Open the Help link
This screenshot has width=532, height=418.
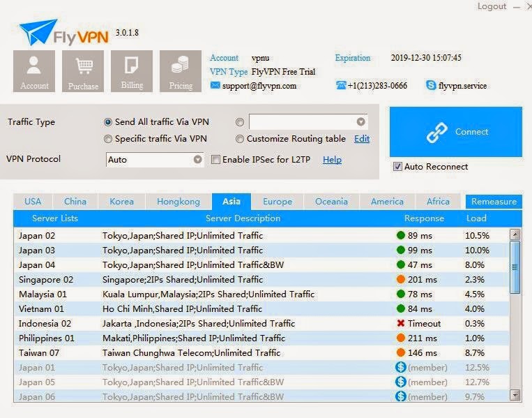click(332, 160)
